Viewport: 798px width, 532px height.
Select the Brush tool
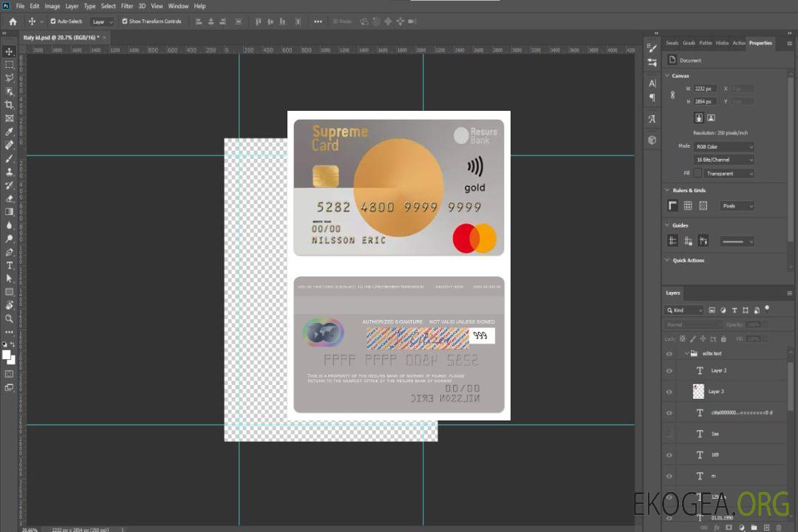9,158
